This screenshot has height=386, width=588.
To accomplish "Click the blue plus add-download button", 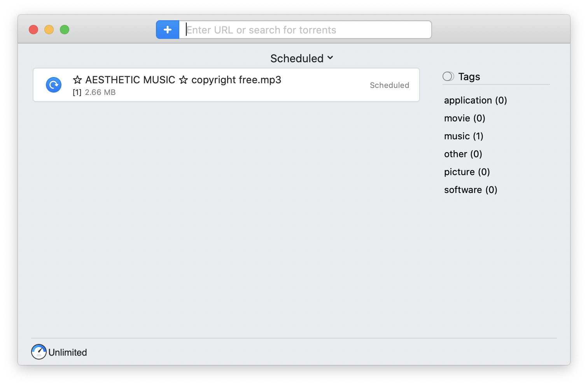I will [x=168, y=30].
